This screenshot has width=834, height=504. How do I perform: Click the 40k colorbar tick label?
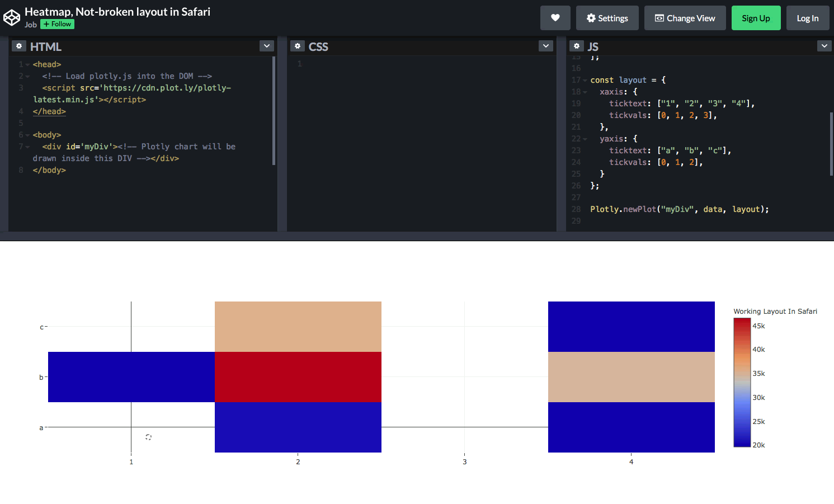pyautogui.click(x=758, y=350)
